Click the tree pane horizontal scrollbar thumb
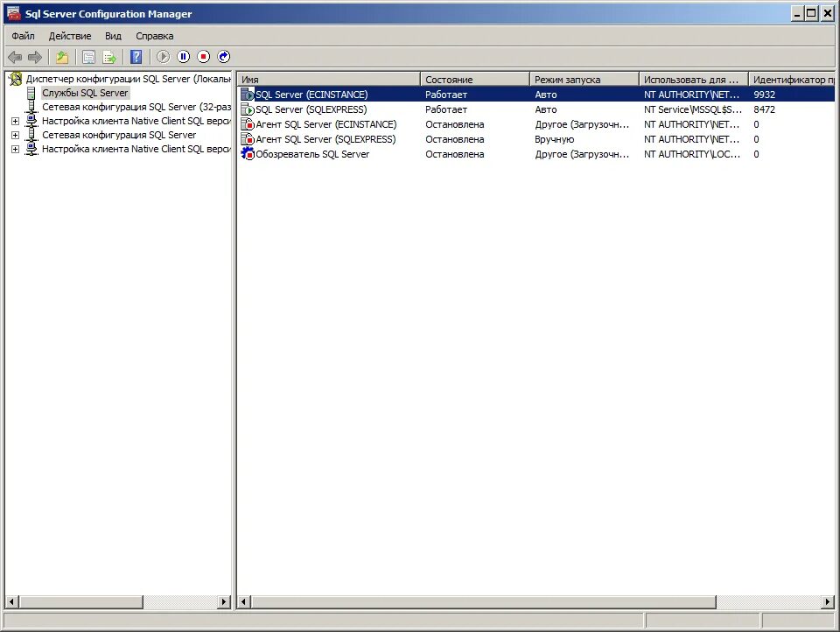Screen dimensions: 840x632 pos(80,602)
